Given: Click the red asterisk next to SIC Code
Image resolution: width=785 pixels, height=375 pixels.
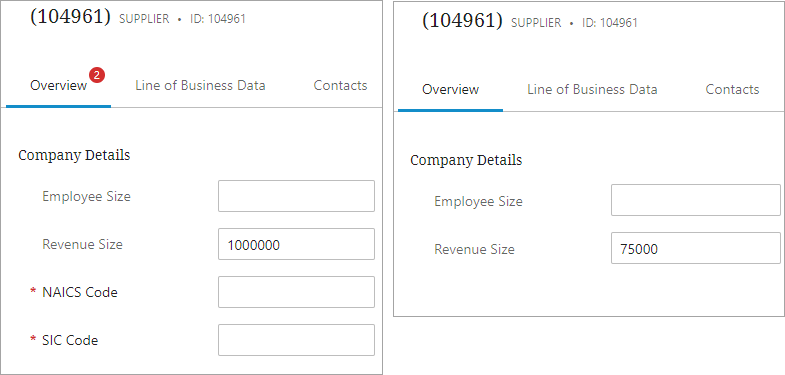Looking at the screenshot, I should pos(34,339).
